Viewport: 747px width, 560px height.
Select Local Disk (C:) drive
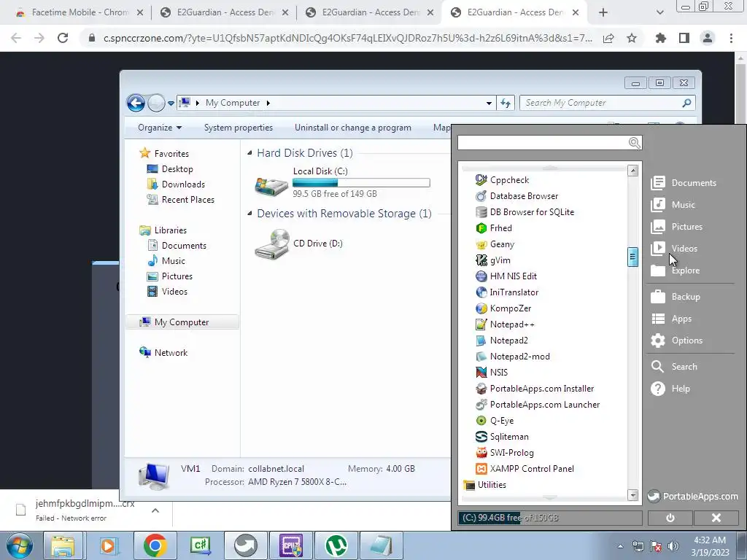click(x=342, y=183)
